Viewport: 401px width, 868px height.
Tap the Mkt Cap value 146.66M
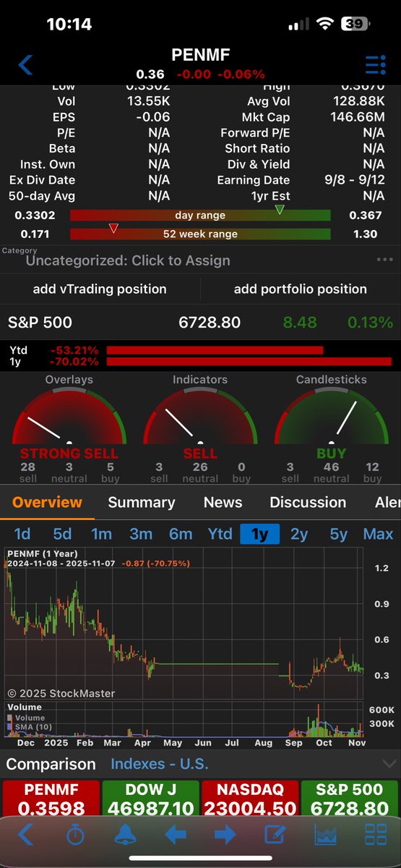(x=359, y=117)
